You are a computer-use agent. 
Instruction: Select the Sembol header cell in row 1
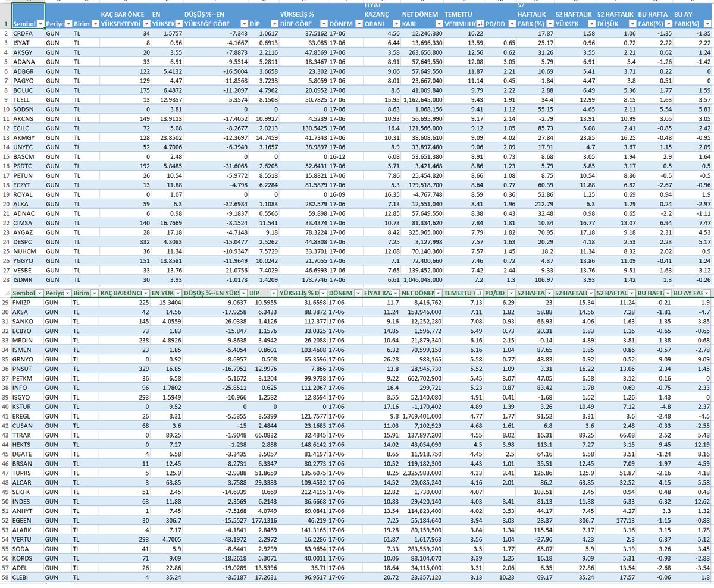pyautogui.click(x=27, y=16)
